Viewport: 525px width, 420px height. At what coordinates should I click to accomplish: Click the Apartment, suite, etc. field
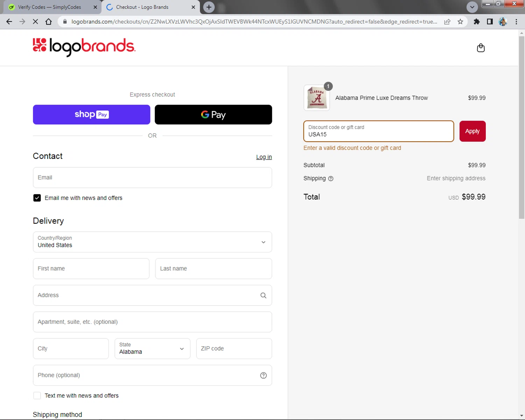[x=152, y=322]
